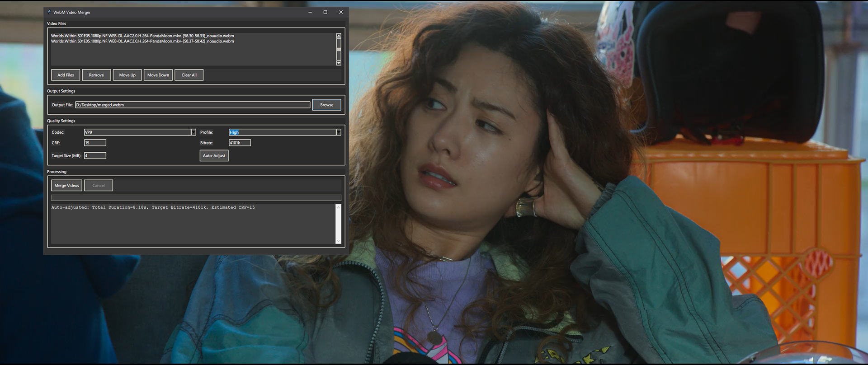The image size is (868, 365).
Task: Maximize the WebM Video Merger window
Action: coord(325,12)
